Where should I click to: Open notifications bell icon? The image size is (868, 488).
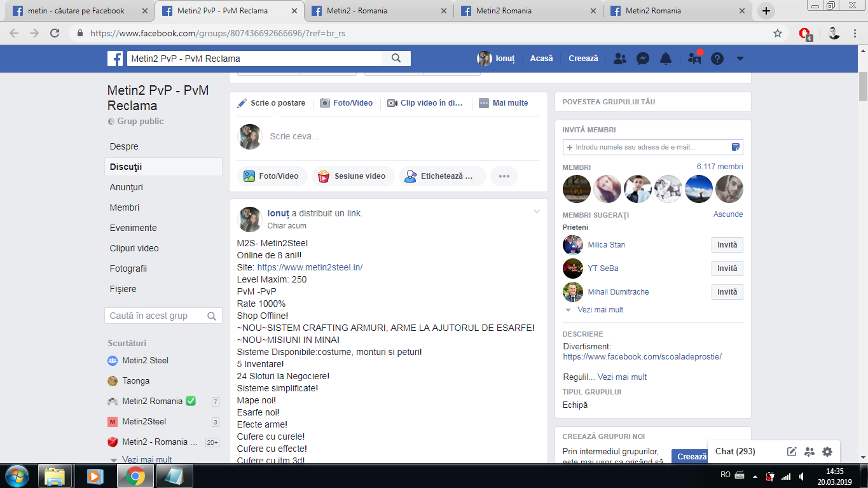pyautogui.click(x=666, y=59)
